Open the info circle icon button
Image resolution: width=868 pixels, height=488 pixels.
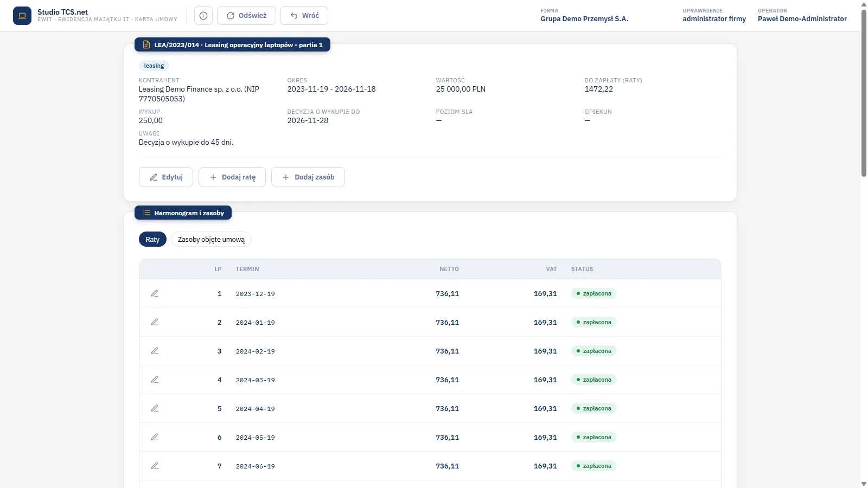coord(203,16)
